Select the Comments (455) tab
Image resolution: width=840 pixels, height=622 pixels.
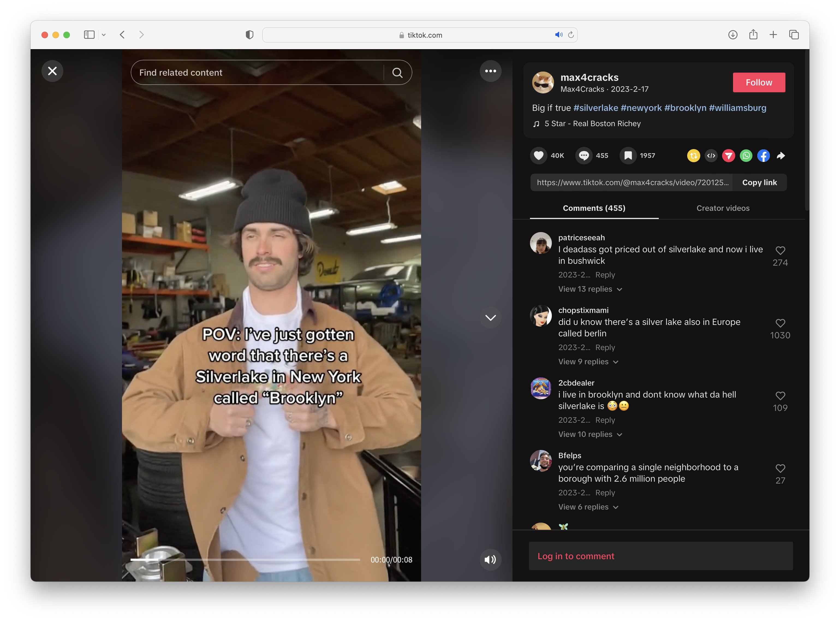[x=594, y=208]
